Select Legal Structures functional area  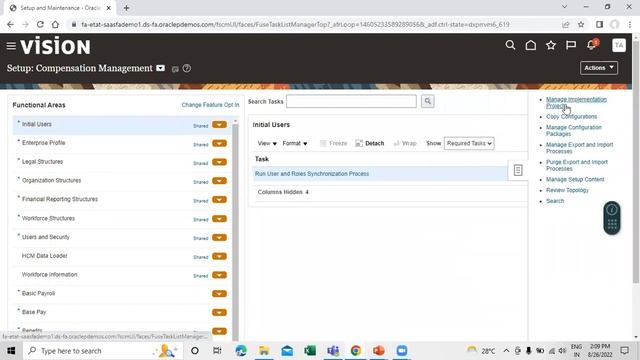pyautogui.click(x=42, y=162)
